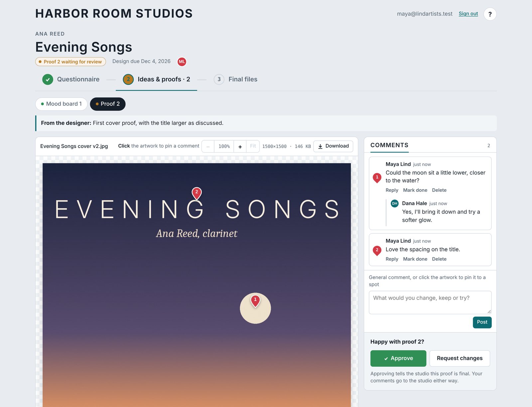Screen dimensions: 532x407
Task: Click Dana Hale's DH avatar
Action: [x=395, y=203]
